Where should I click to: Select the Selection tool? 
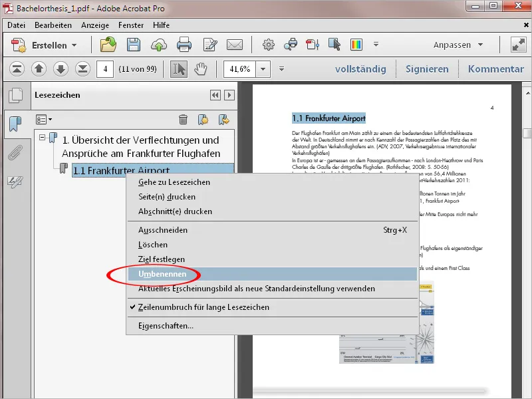[178, 68]
